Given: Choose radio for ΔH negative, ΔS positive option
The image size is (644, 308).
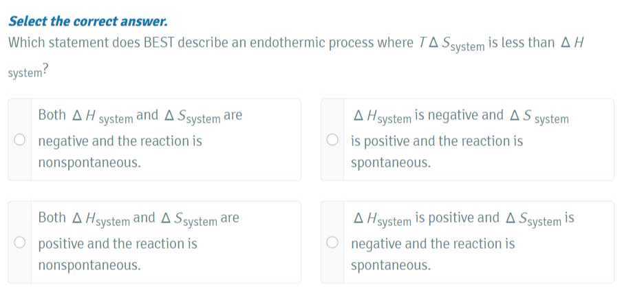Looking at the screenshot, I should [x=332, y=141].
